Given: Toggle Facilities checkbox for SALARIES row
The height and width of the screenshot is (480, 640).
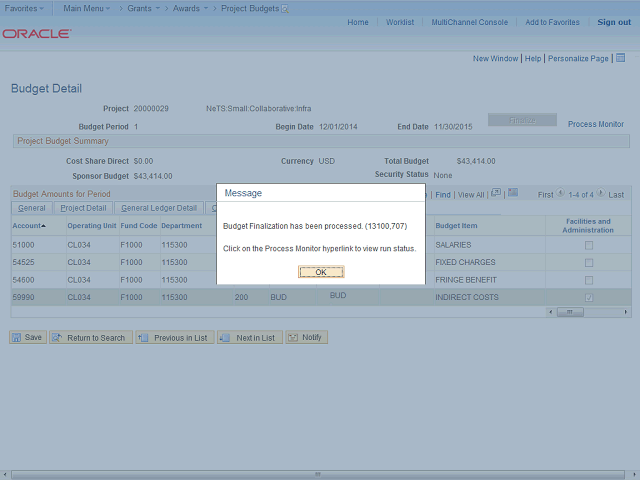Looking at the screenshot, I should (588, 245).
